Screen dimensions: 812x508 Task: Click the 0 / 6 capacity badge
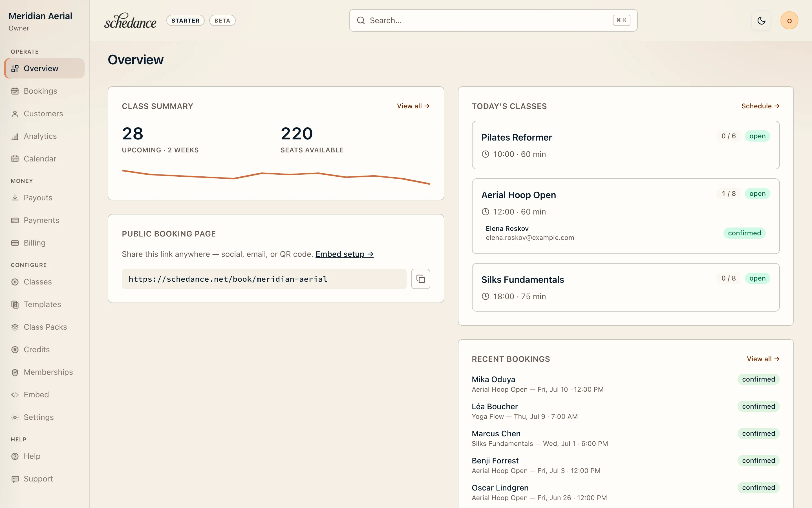729,136
